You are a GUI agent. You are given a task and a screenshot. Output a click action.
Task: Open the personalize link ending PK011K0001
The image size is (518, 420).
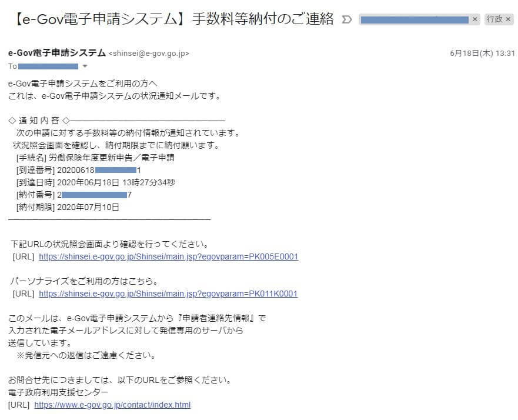point(168,294)
